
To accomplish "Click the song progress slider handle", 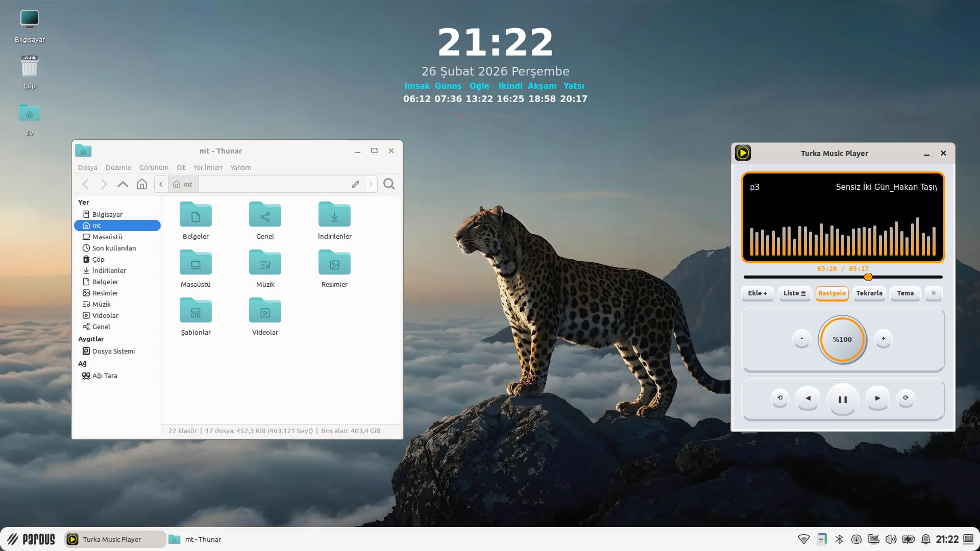I will [868, 277].
